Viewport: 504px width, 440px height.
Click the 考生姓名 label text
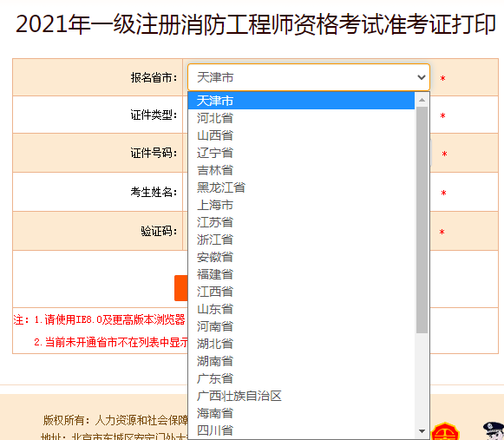[154, 193]
